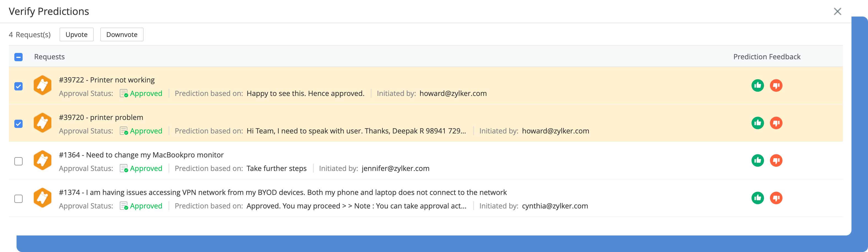Select the VPN network request #1374 checkbox
The width and height of the screenshot is (868, 252).
(18, 199)
